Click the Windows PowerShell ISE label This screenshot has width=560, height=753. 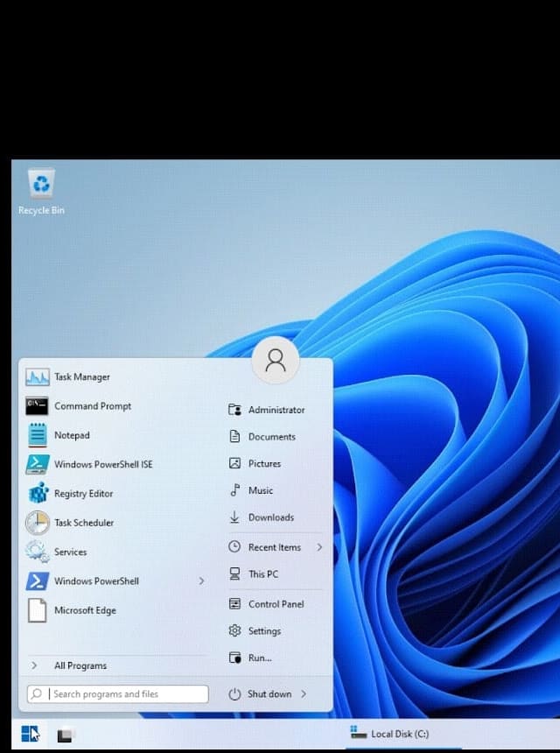pos(103,464)
